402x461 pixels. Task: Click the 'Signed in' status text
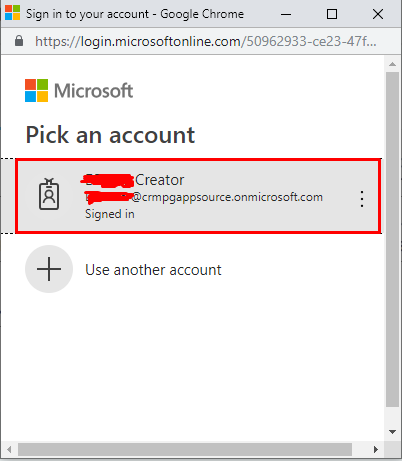point(110,214)
